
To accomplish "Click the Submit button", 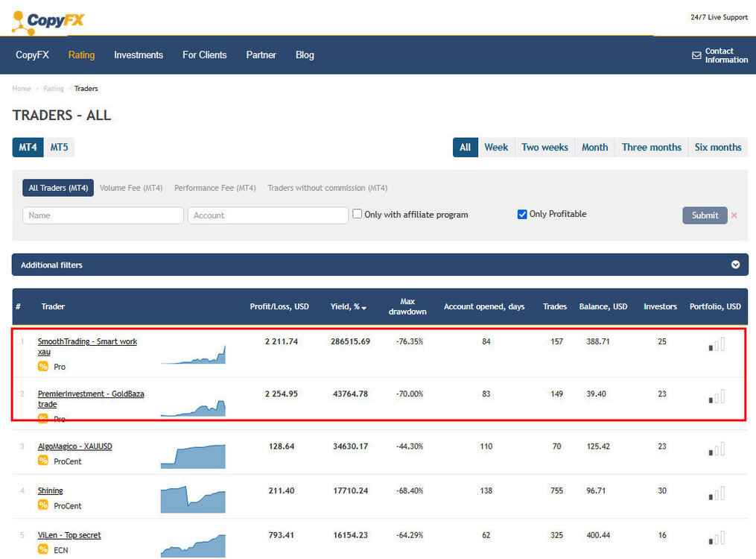I will (705, 215).
